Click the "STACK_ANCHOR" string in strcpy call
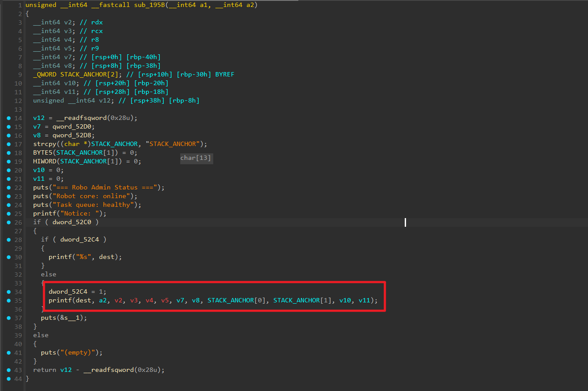 [172, 144]
